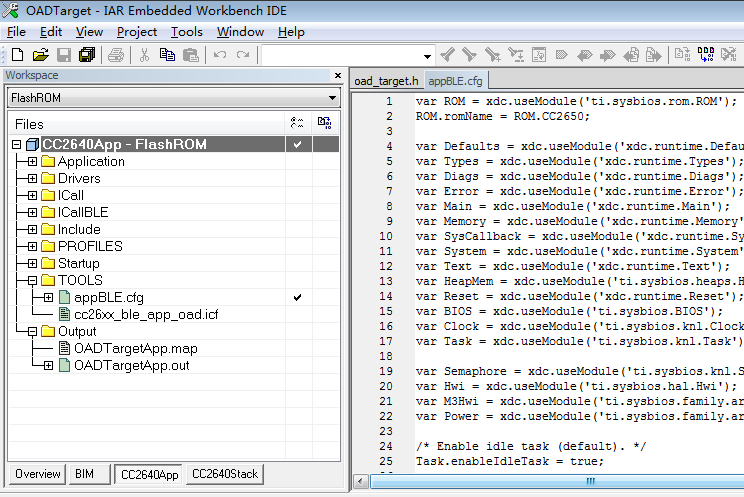744x497 pixels.
Task: Switch to the Overview workspace tab
Action: [x=37, y=474]
